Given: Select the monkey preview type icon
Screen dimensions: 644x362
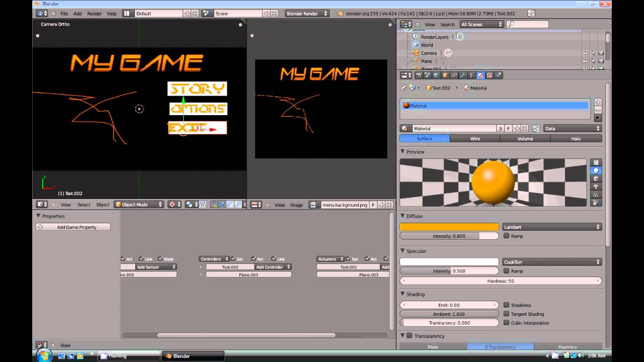Looking at the screenshot, I should coord(596,187).
